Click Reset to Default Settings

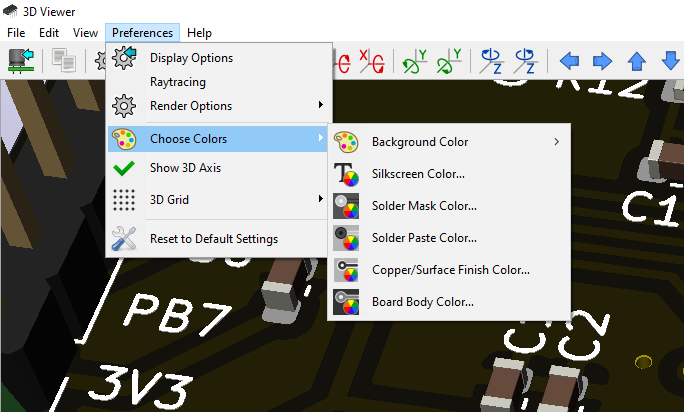tap(217, 239)
